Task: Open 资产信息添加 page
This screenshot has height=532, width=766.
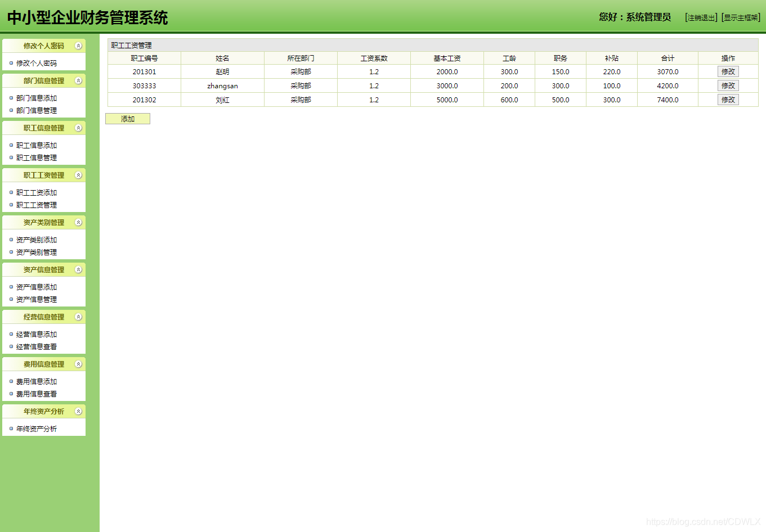Action: pos(37,287)
